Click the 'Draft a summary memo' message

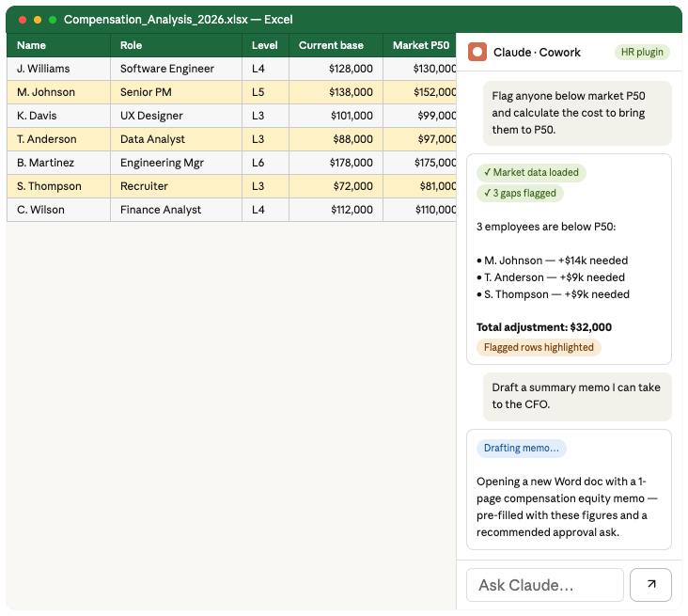pos(577,396)
